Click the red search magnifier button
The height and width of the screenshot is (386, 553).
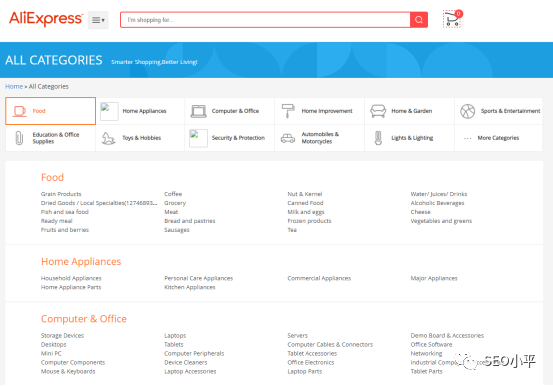click(x=419, y=20)
